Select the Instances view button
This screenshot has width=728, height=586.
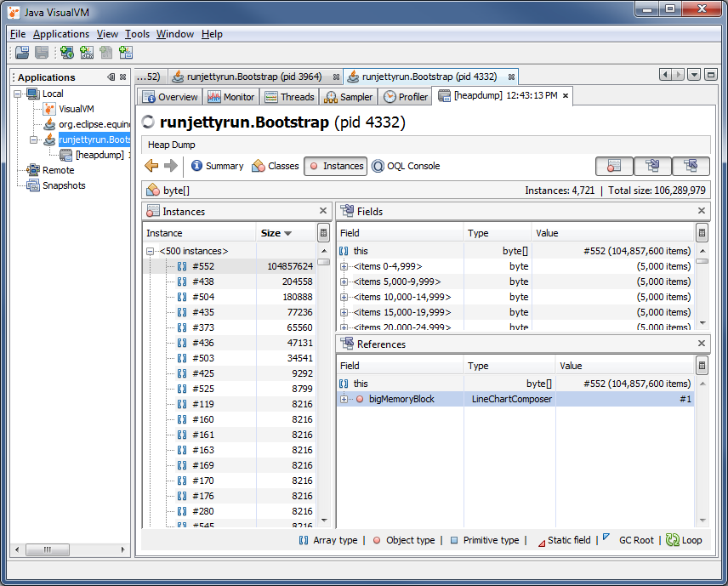coord(336,166)
